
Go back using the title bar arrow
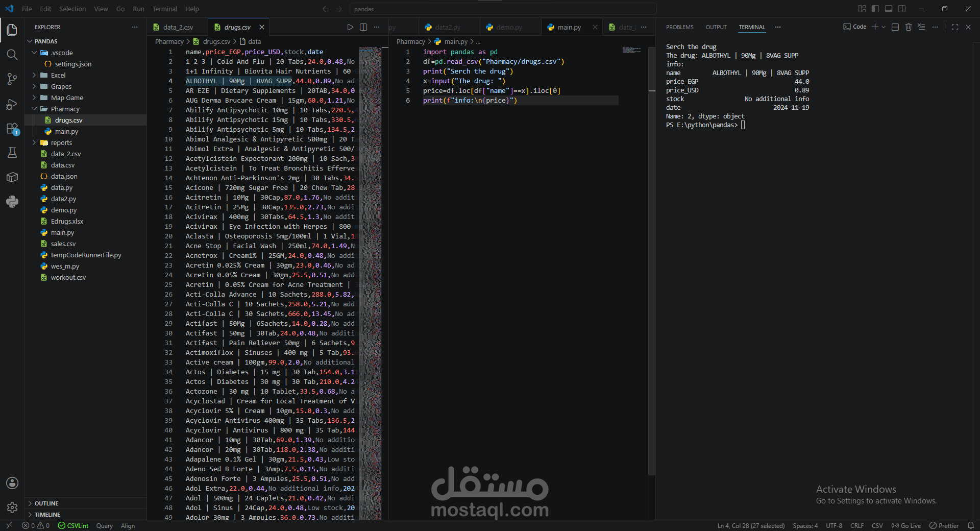coord(326,9)
